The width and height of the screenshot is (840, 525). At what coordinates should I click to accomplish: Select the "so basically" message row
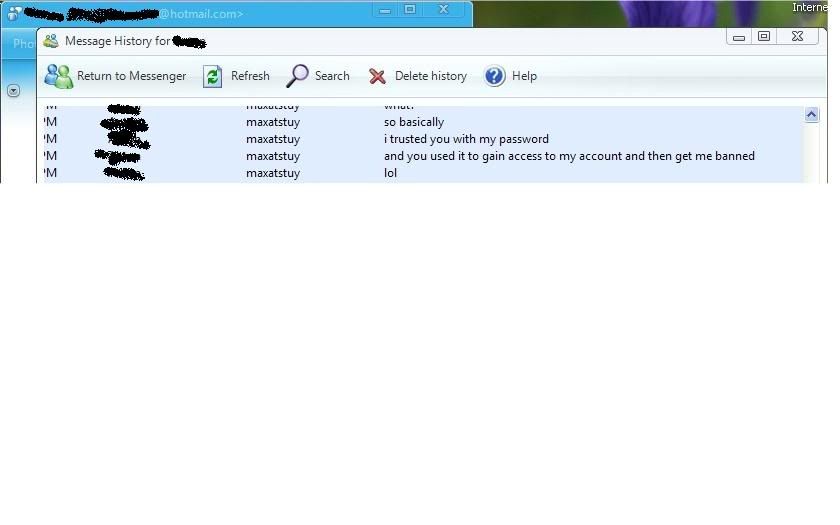click(x=414, y=122)
